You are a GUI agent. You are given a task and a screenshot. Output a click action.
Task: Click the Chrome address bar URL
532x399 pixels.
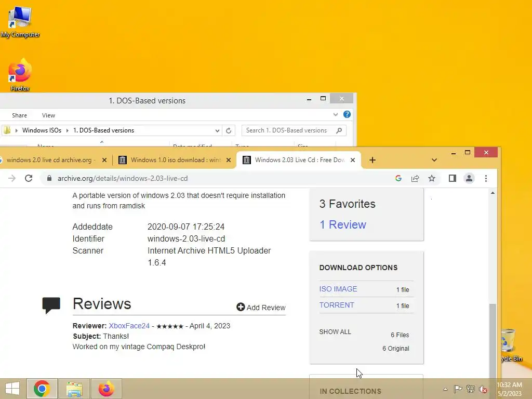[123, 179]
